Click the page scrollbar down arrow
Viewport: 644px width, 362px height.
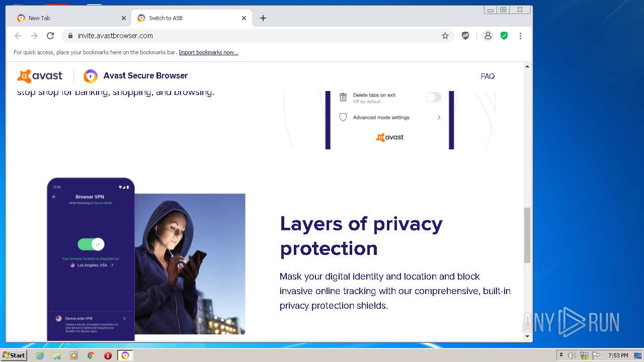pyautogui.click(x=527, y=336)
